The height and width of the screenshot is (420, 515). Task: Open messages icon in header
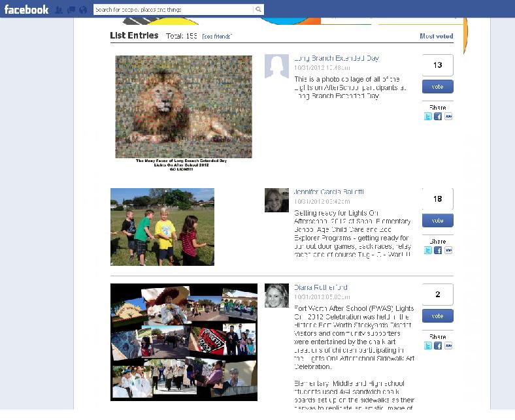coord(71,10)
